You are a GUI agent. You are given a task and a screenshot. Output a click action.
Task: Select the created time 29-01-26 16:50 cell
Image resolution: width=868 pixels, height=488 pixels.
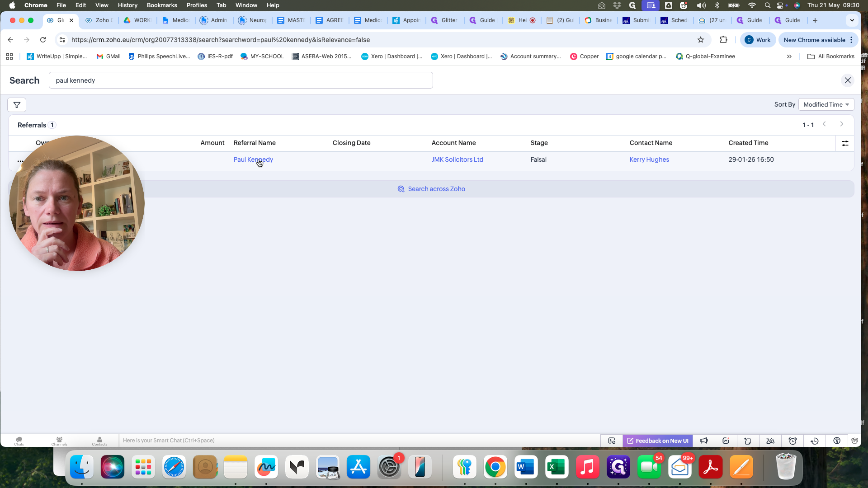pos(751,160)
